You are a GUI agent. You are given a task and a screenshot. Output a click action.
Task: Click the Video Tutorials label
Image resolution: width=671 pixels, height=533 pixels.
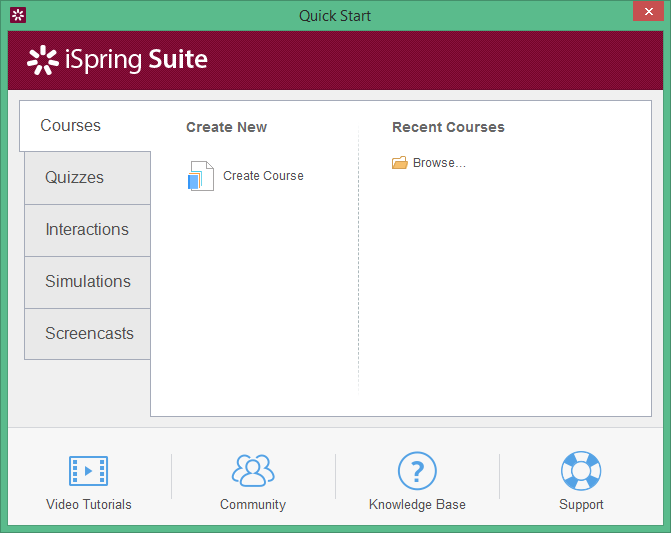(89, 504)
